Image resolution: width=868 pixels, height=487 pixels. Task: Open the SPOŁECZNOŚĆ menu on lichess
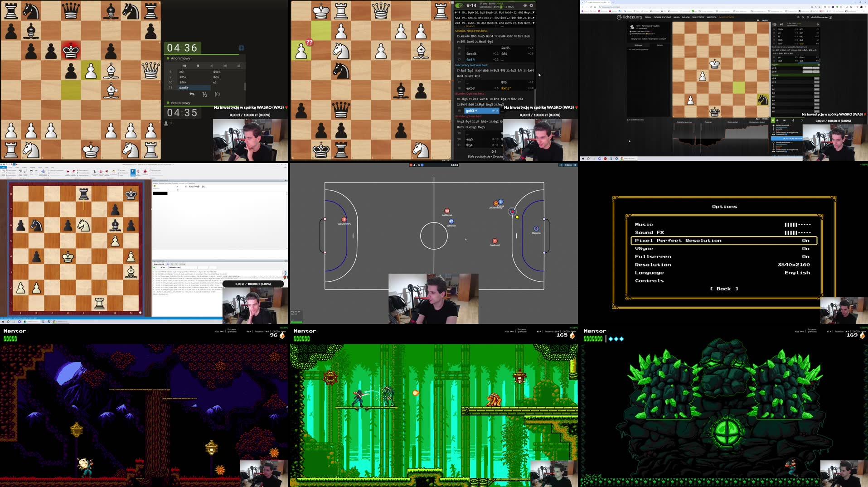(x=698, y=17)
